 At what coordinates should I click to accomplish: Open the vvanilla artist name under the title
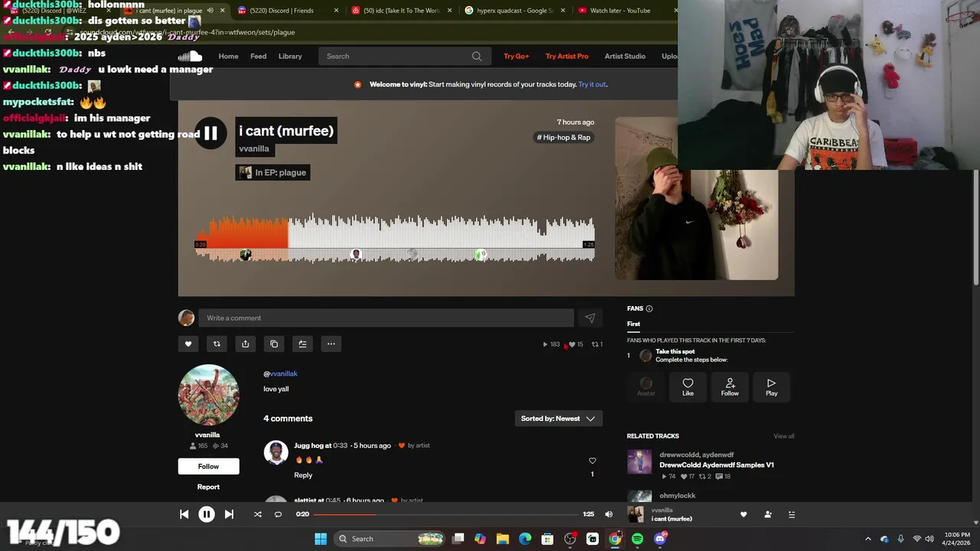[x=253, y=148]
